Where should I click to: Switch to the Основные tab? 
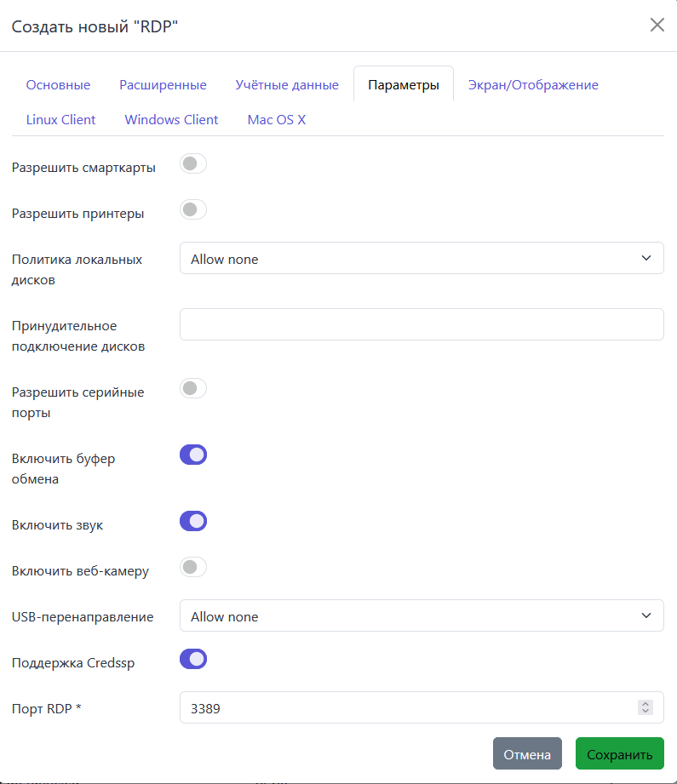[58, 85]
